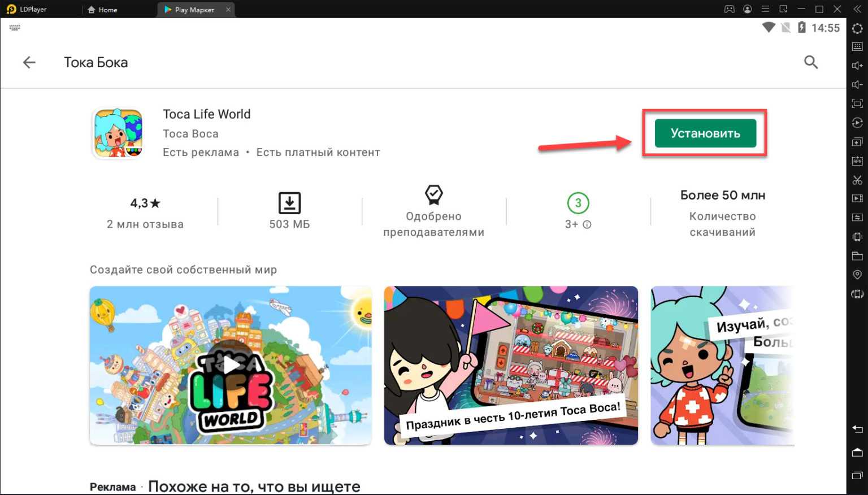This screenshot has height=495, width=868.
Task: Increase volume from the sidebar
Action: pyautogui.click(x=857, y=66)
